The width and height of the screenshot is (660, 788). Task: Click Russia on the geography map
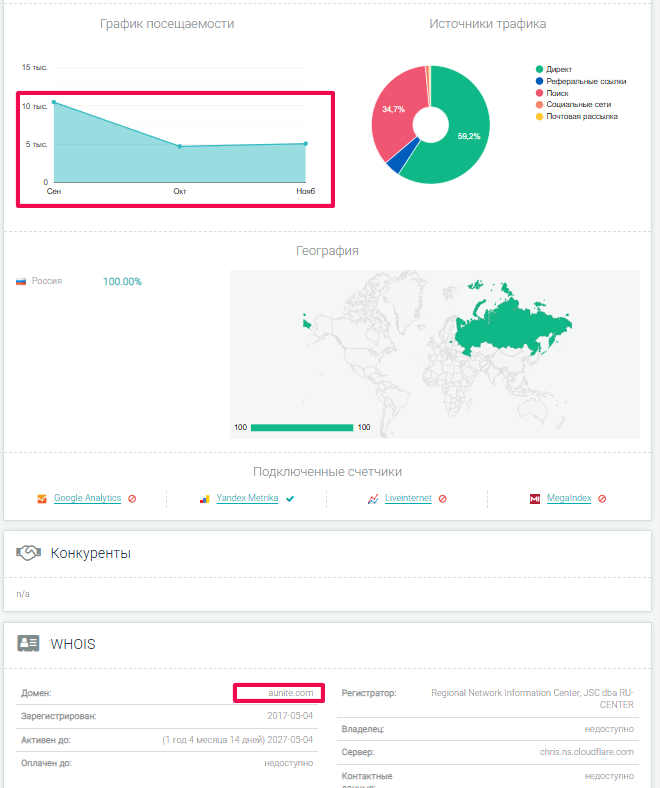point(500,325)
